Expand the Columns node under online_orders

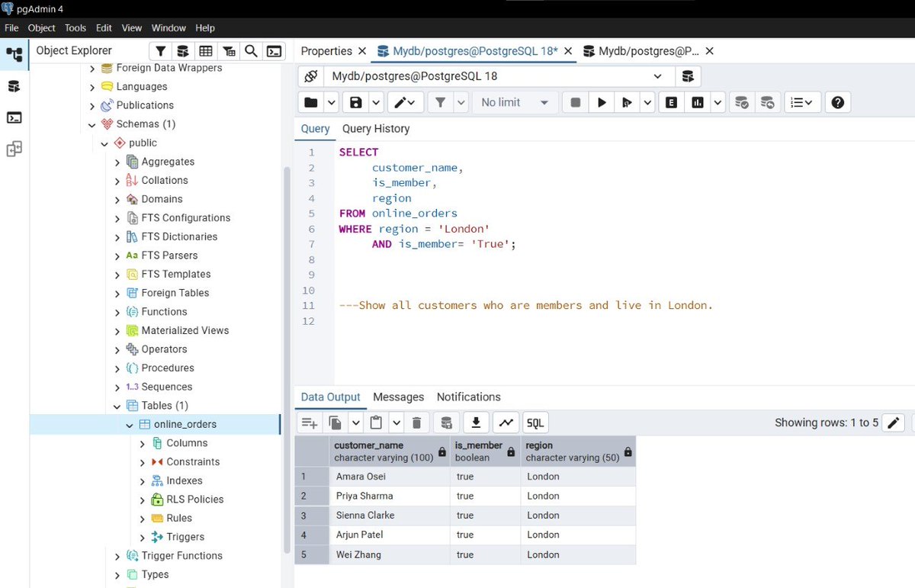click(143, 443)
